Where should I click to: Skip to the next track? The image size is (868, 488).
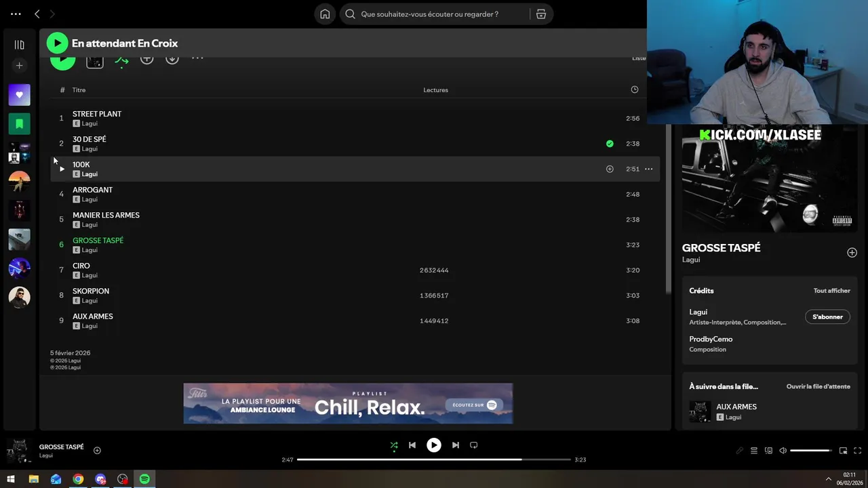tap(456, 445)
